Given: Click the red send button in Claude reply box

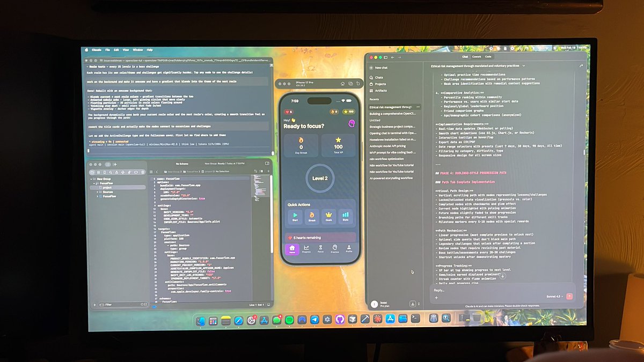Looking at the screenshot, I should [x=569, y=296].
